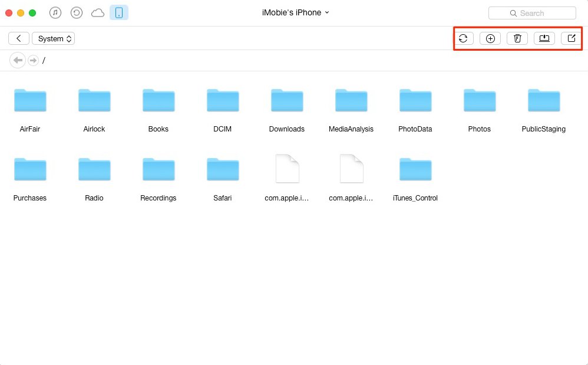The width and height of the screenshot is (588, 365).
Task: Click the root path slash text
Action: pos(44,60)
